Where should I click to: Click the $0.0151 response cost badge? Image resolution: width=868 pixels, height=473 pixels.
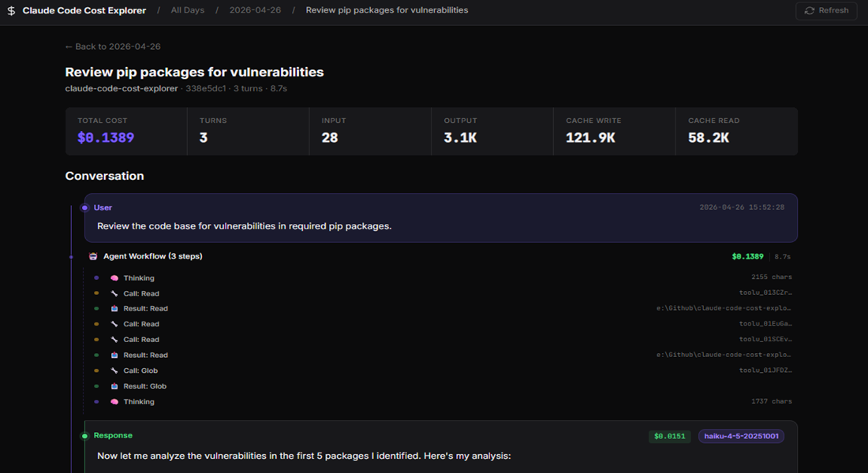click(x=670, y=436)
